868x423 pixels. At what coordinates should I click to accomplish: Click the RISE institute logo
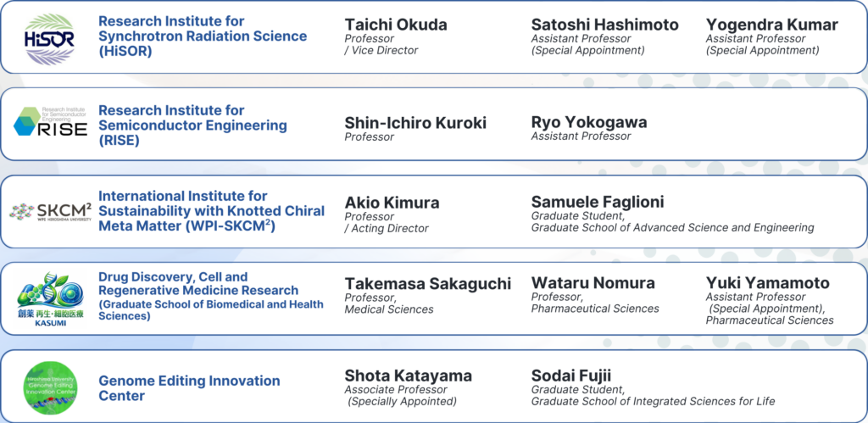click(x=50, y=125)
